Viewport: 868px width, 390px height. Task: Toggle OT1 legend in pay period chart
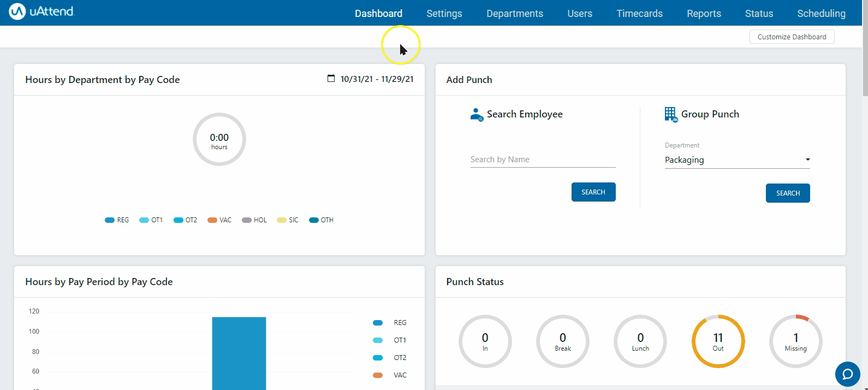point(389,340)
